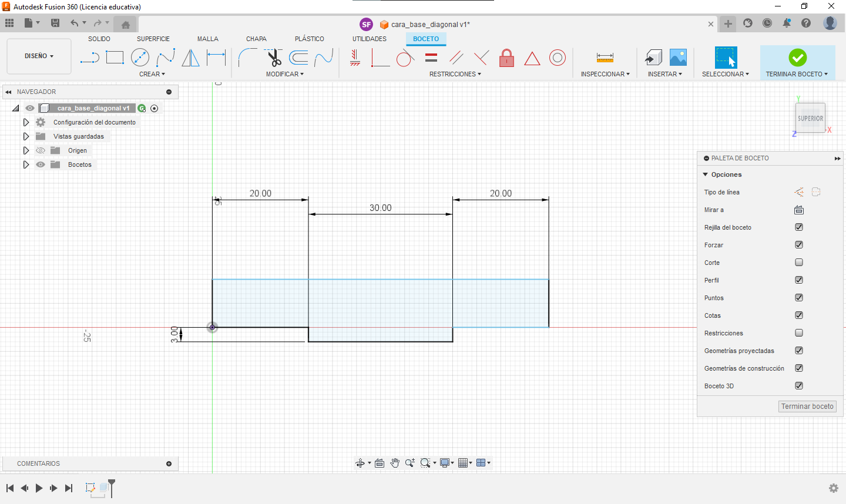This screenshot has width=846, height=504.
Task: Jump to the timeline beginning
Action: (10, 488)
